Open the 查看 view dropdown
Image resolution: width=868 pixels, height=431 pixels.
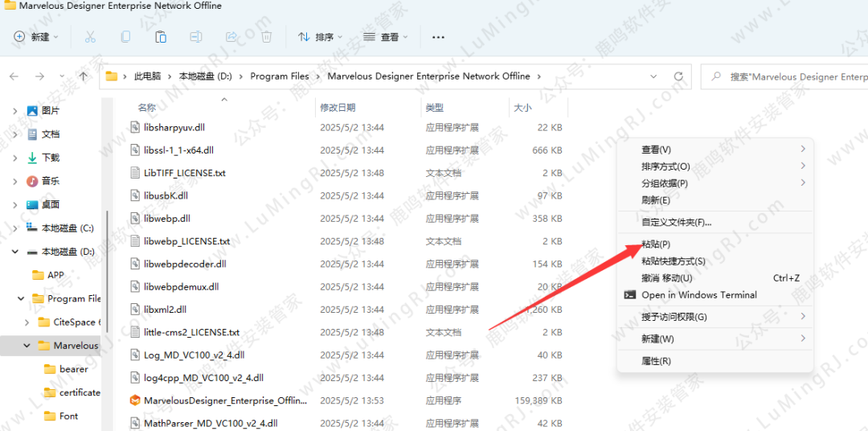pyautogui.click(x=386, y=37)
